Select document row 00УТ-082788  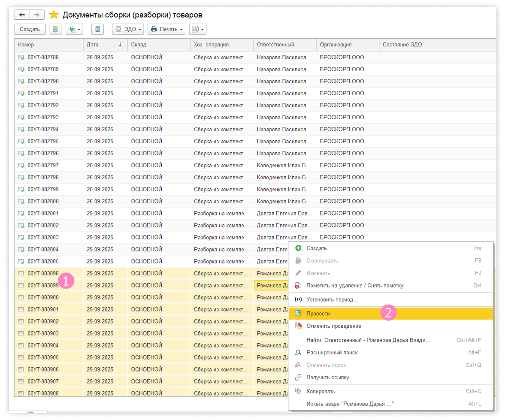click(x=43, y=57)
